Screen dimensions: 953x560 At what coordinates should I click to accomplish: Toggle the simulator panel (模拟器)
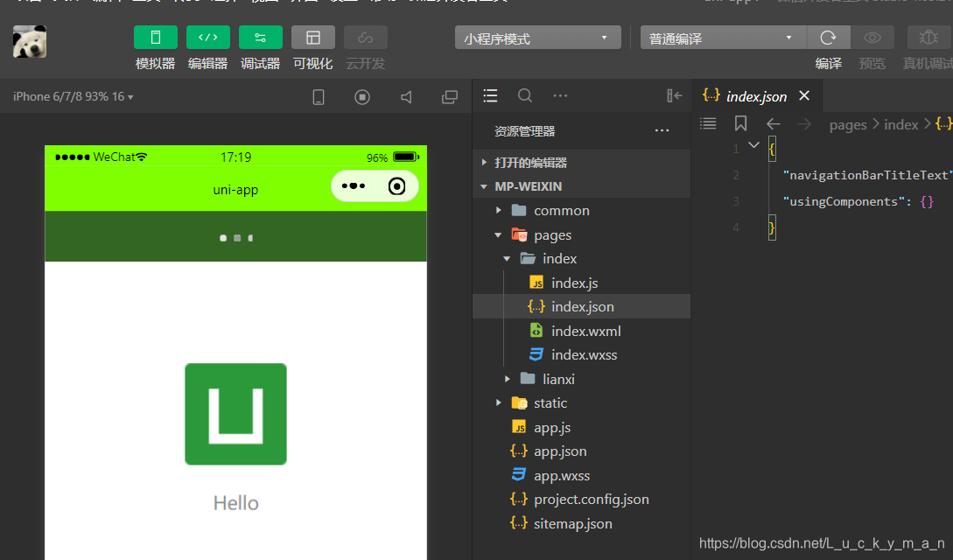point(156,38)
